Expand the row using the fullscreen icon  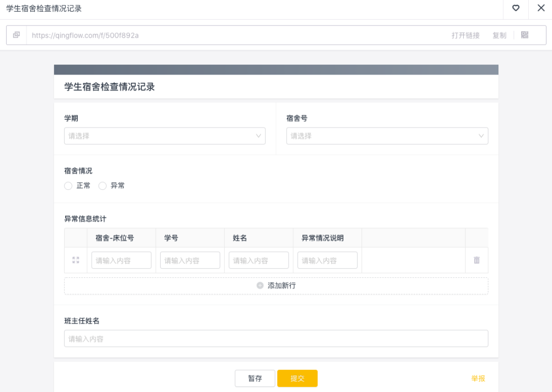click(76, 260)
